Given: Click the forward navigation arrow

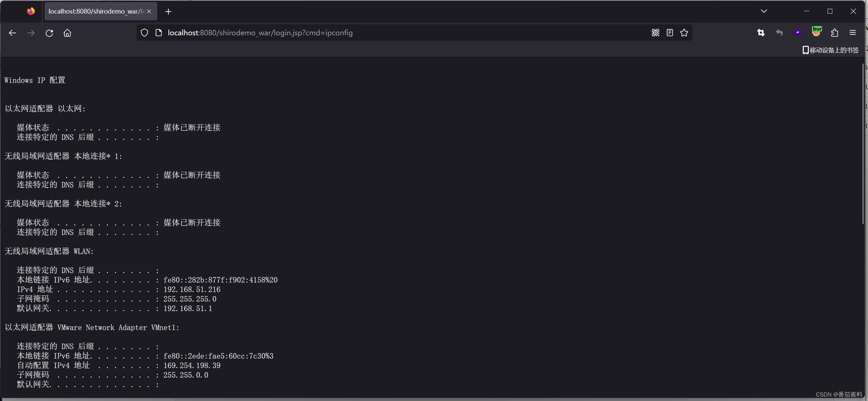Looking at the screenshot, I should (x=31, y=33).
